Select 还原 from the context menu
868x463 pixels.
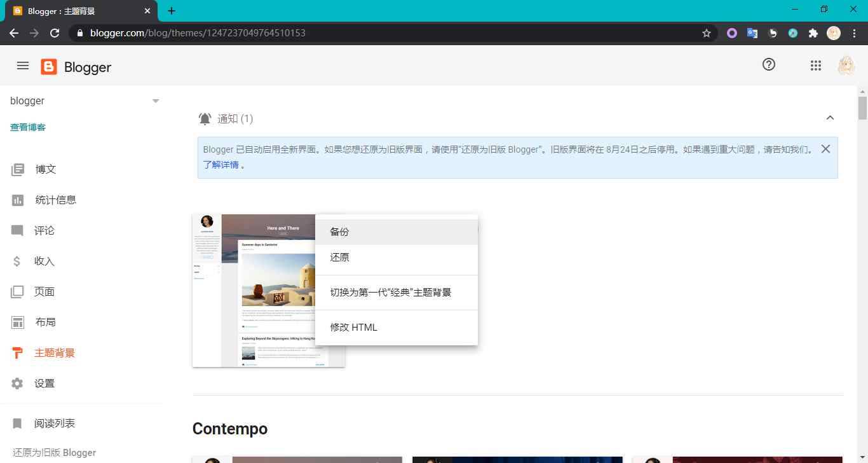(x=397, y=258)
